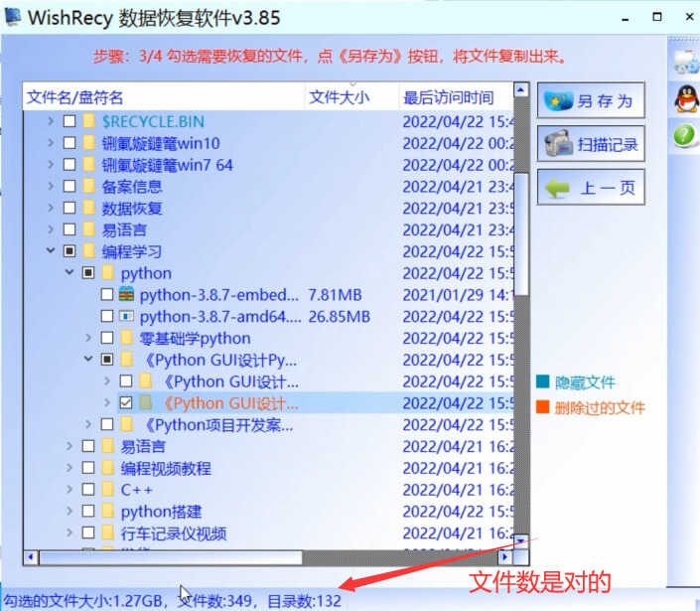Click the status bar 目录数:132 text

pyautogui.click(x=304, y=601)
